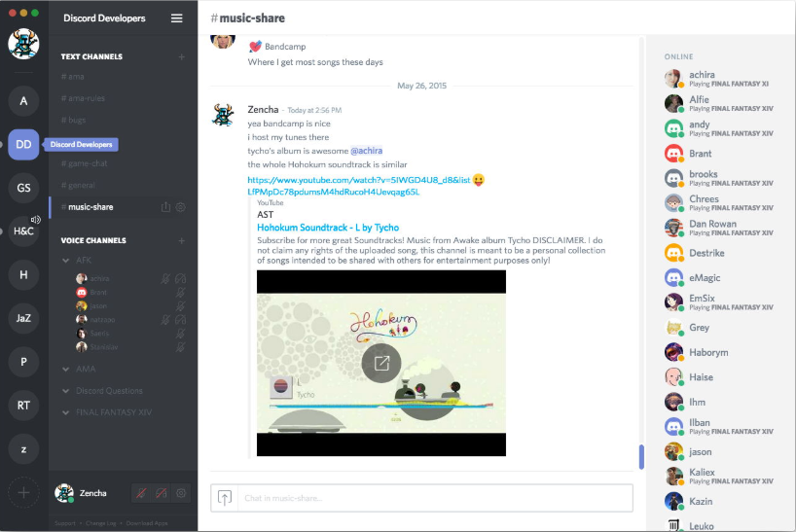
Task: Click Zencha's avatar in the message
Action: (223, 115)
